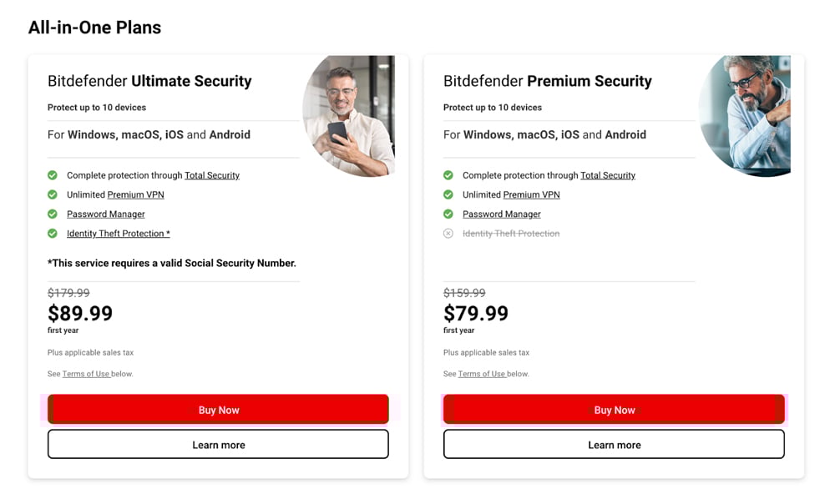Open Identity Theft Protection link

pyautogui.click(x=118, y=234)
